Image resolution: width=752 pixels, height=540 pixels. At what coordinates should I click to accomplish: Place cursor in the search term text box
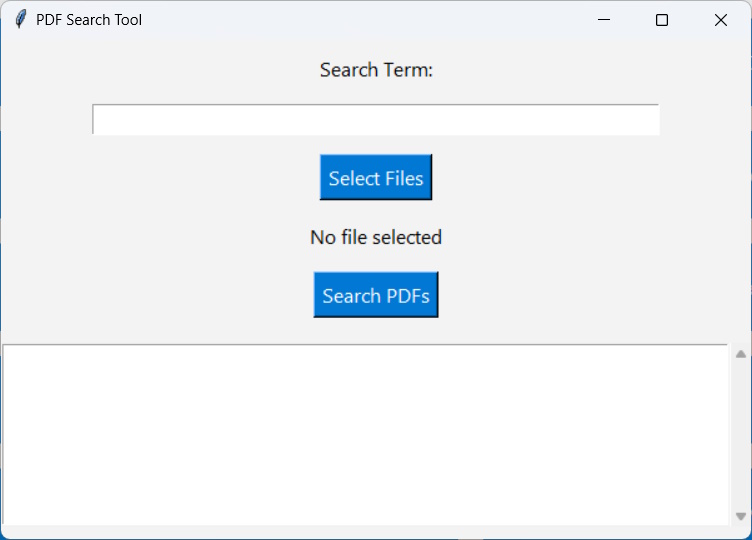point(376,119)
